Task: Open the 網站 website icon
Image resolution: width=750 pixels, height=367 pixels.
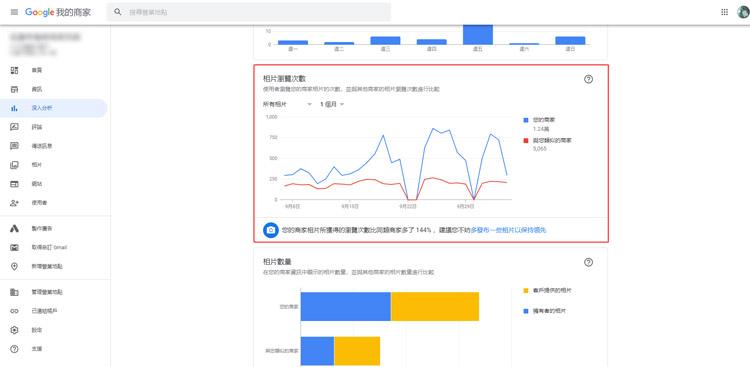Action: point(14,184)
